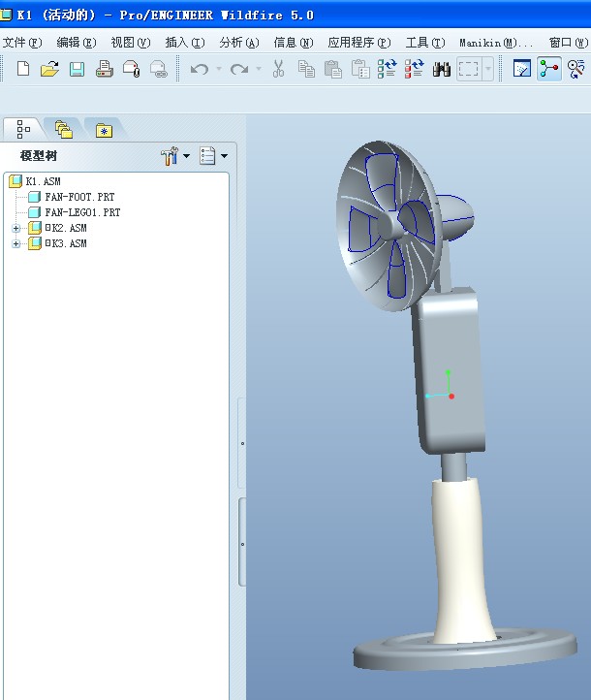Click the Undo arrow icon

click(x=200, y=69)
